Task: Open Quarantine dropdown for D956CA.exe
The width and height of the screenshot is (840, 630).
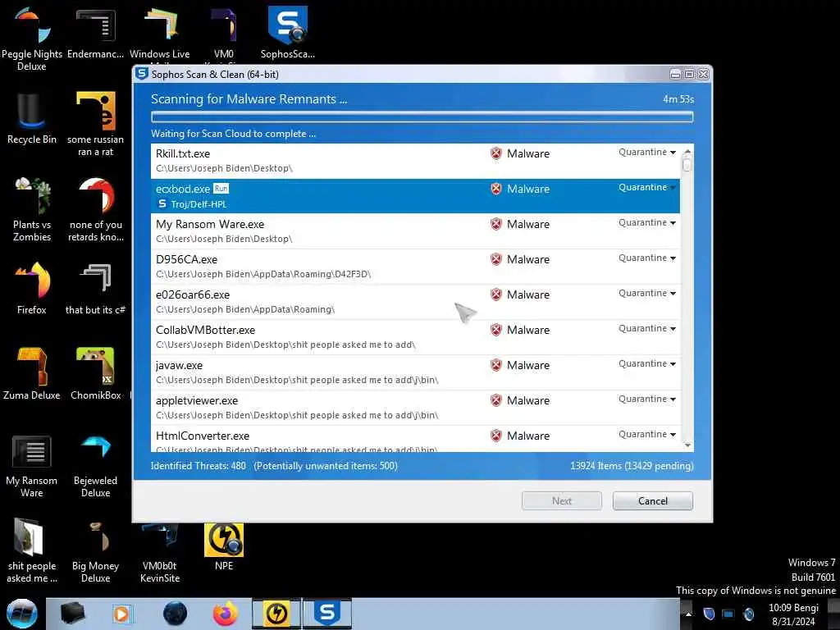Action: tap(647, 258)
